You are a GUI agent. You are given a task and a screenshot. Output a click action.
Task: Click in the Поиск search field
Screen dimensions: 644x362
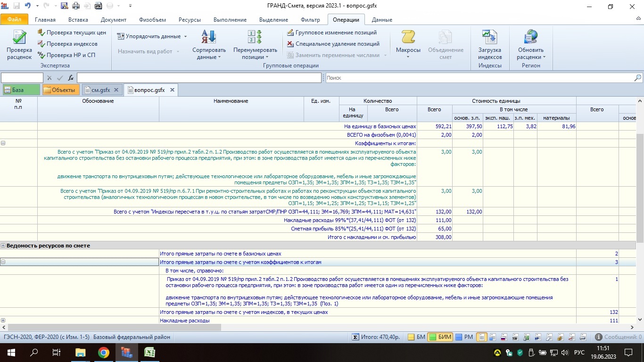point(479,78)
